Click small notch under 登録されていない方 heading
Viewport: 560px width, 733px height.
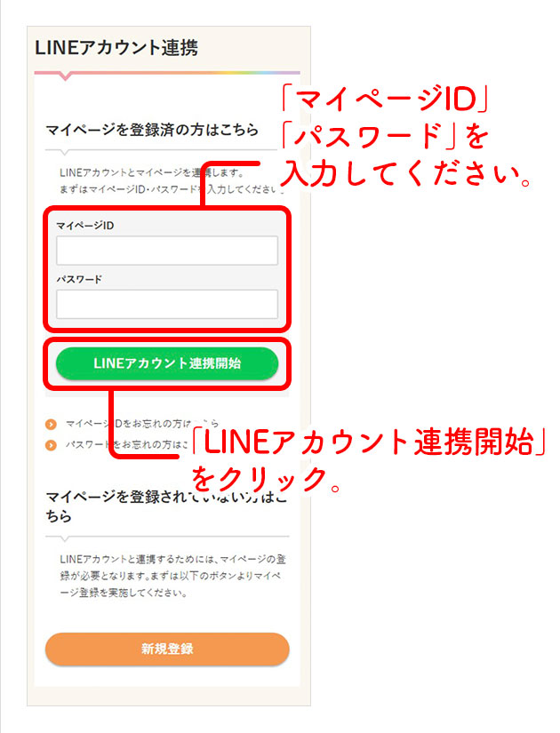coord(65,539)
